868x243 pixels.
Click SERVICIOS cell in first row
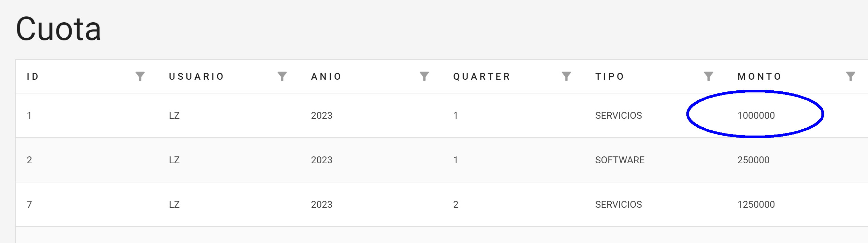(x=619, y=115)
